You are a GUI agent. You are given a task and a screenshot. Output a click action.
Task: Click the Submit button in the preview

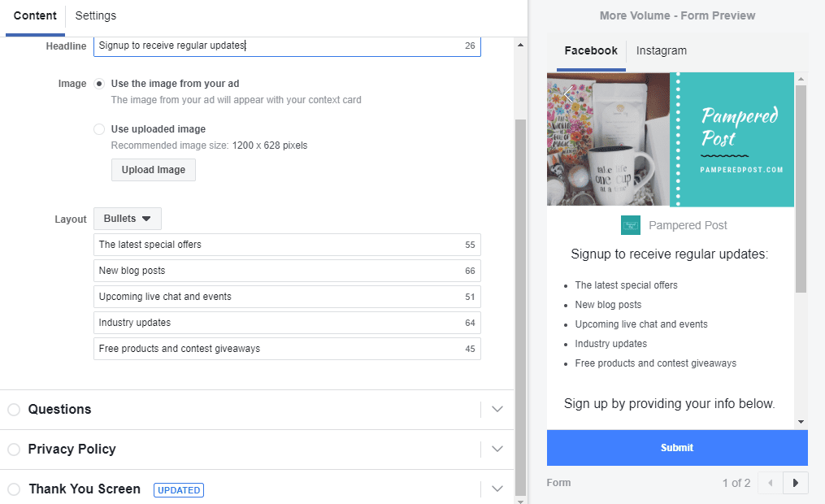[676, 447]
